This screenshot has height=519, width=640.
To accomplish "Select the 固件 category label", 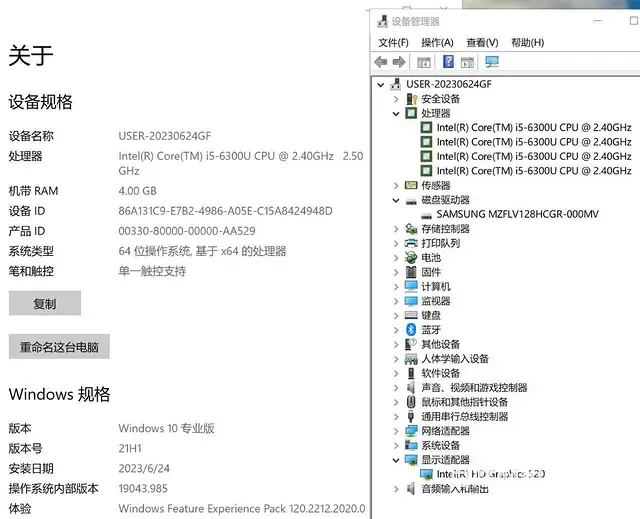I will click(431, 272).
